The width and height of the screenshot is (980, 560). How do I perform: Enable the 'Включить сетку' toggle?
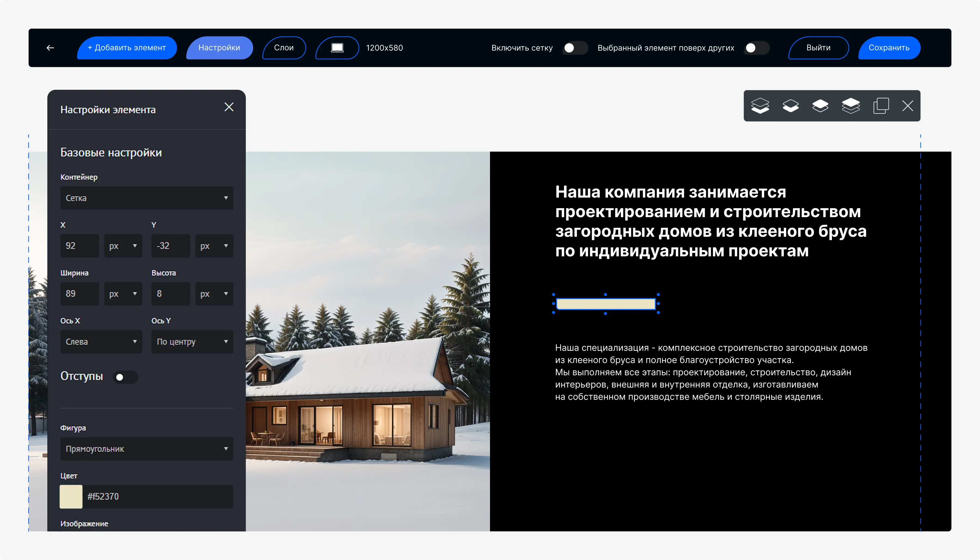pos(575,48)
